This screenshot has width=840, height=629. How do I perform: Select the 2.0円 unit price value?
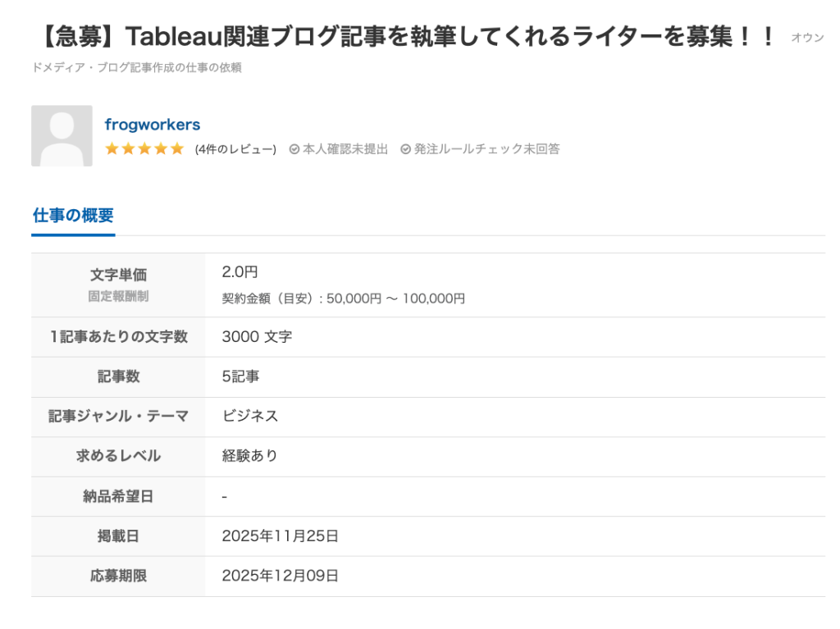pyautogui.click(x=240, y=272)
